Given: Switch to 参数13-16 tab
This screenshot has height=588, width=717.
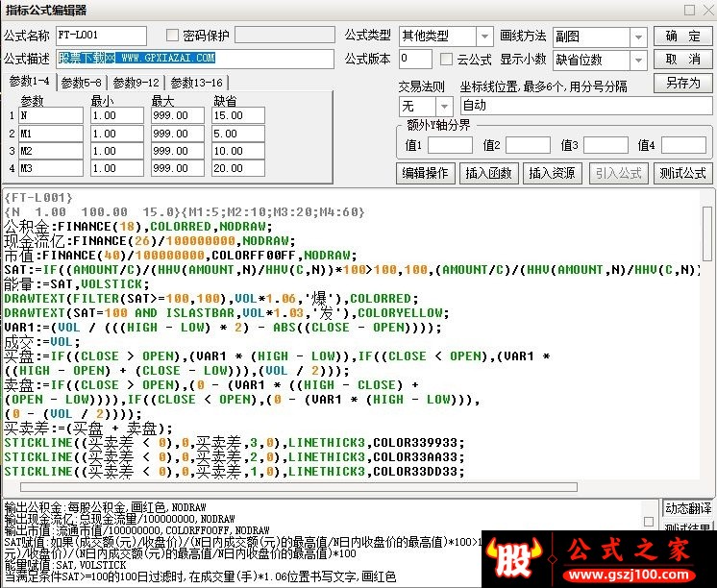Looking at the screenshot, I should (196, 83).
